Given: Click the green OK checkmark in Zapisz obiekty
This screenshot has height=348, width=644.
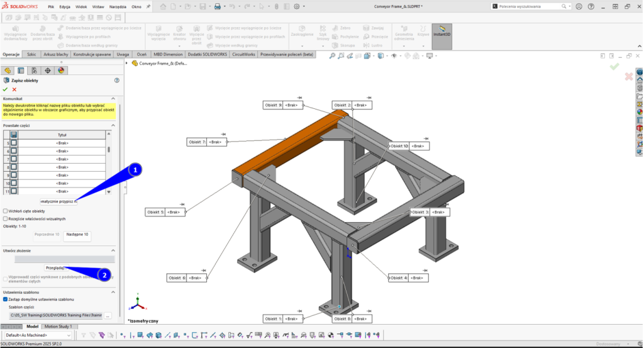Looking at the screenshot, I should pyautogui.click(x=5, y=89).
